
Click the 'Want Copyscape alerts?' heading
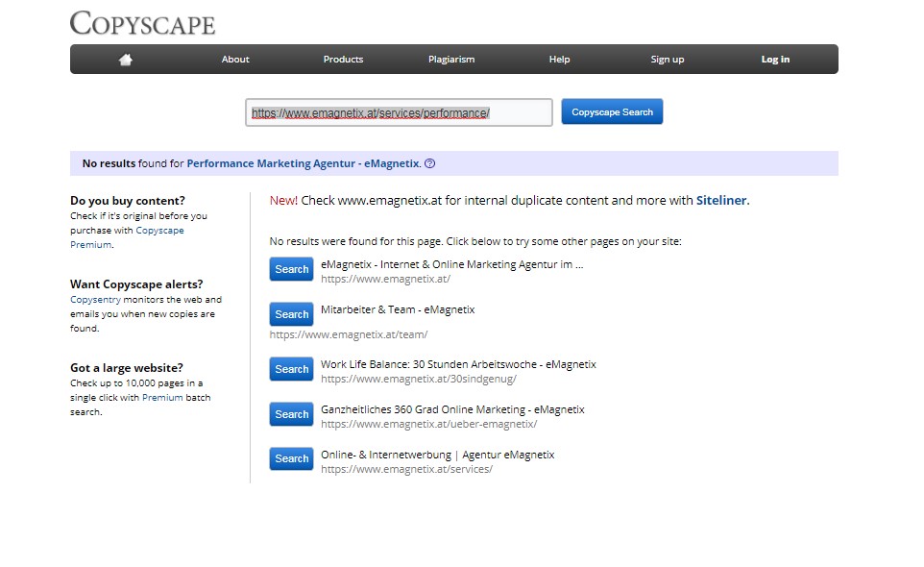click(136, 284)
